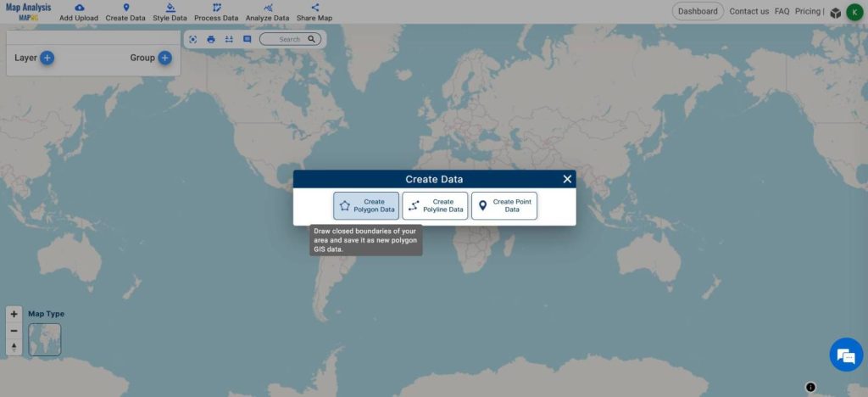868x397 pixels.
Task: Zoom in on the map
Action: coord(14,314)
